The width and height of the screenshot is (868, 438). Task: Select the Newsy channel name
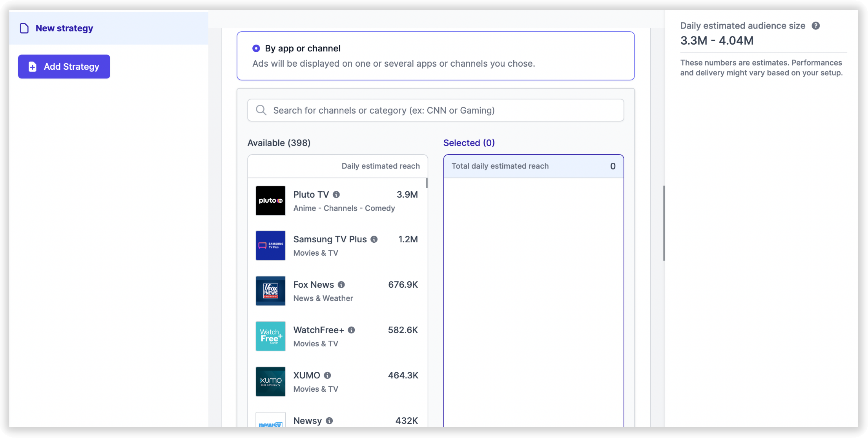pos(308,421)
